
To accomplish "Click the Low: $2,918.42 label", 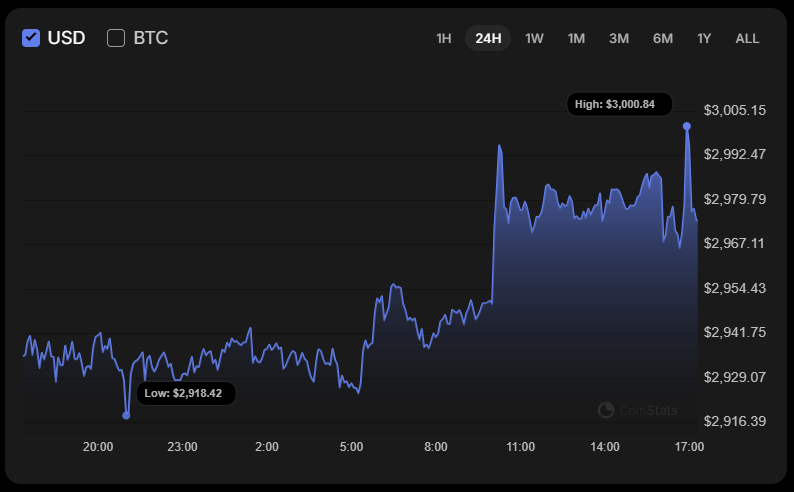I will [x=183, y=393].
